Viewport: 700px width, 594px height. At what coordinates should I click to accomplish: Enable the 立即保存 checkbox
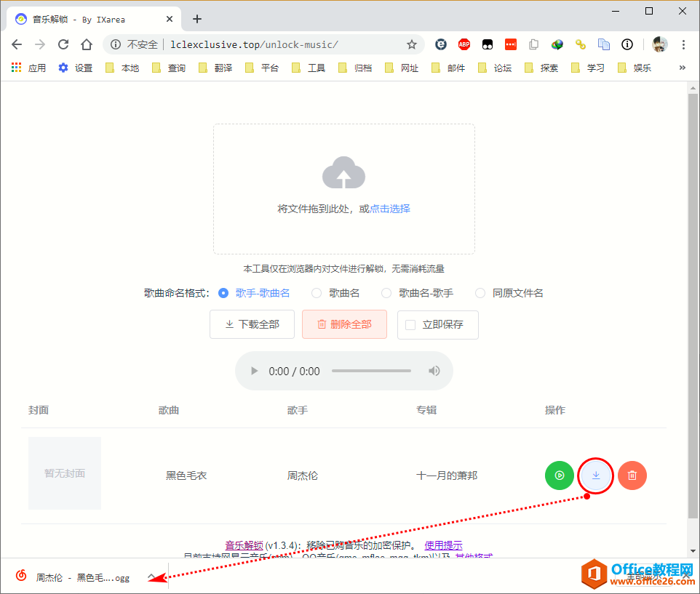coord(410,324)
